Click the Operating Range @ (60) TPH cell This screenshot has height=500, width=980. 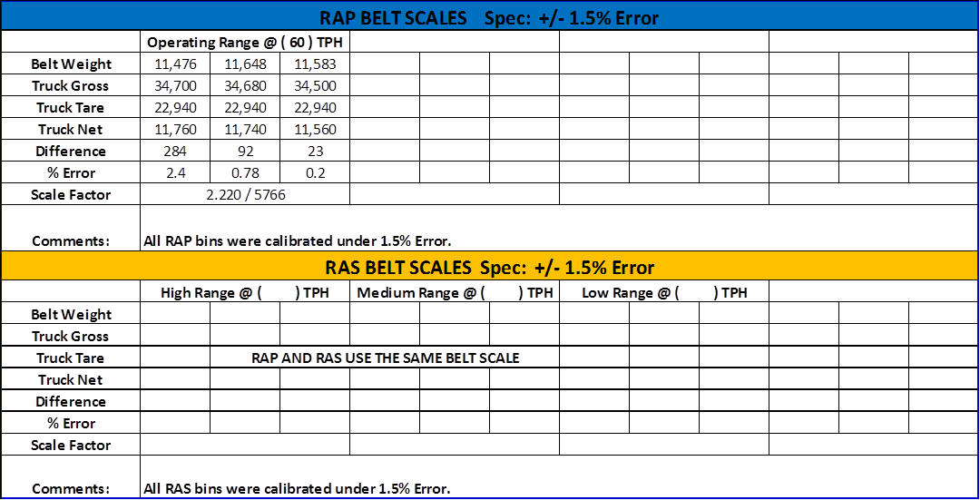(x=245, y=43)
